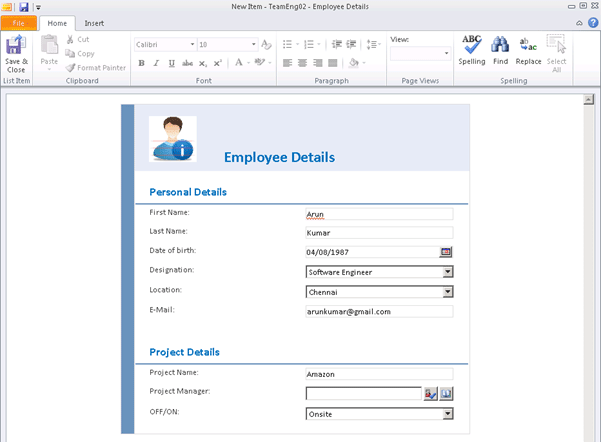
Task: Click the Select All icon
Action: click(556, 44)
